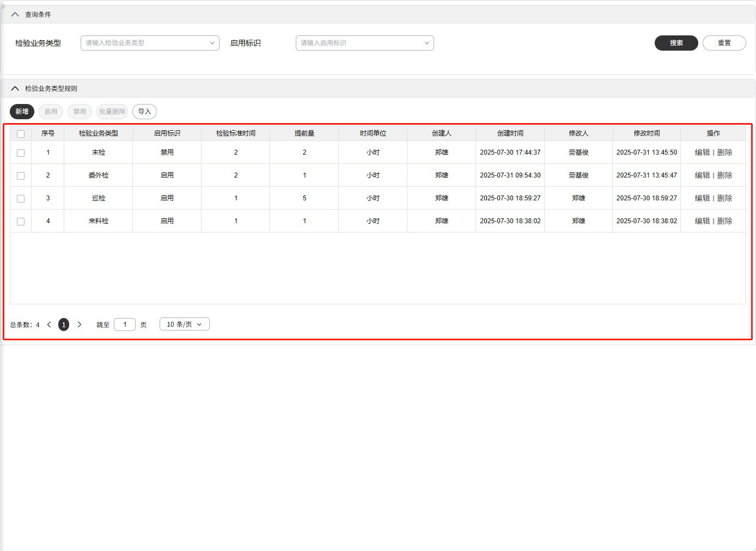Open the 启用标识 dropdown
756x551 pixels.
click(364, 43)
